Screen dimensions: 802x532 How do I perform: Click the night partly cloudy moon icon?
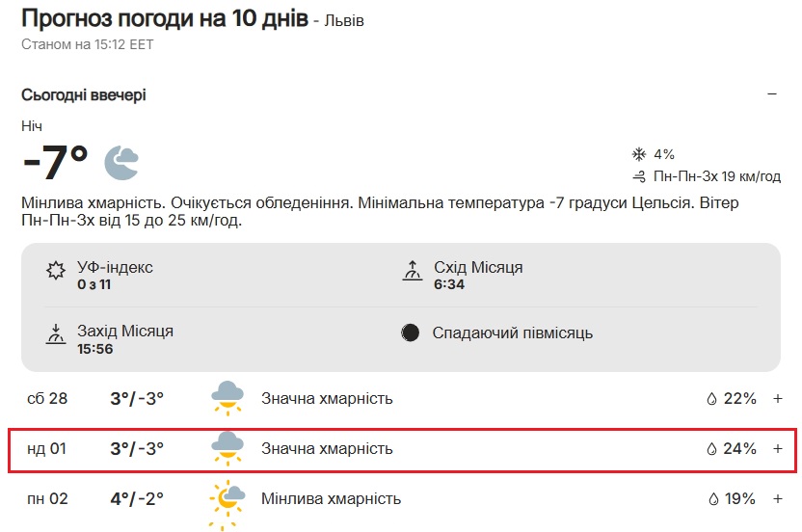(x=122, y=163)
